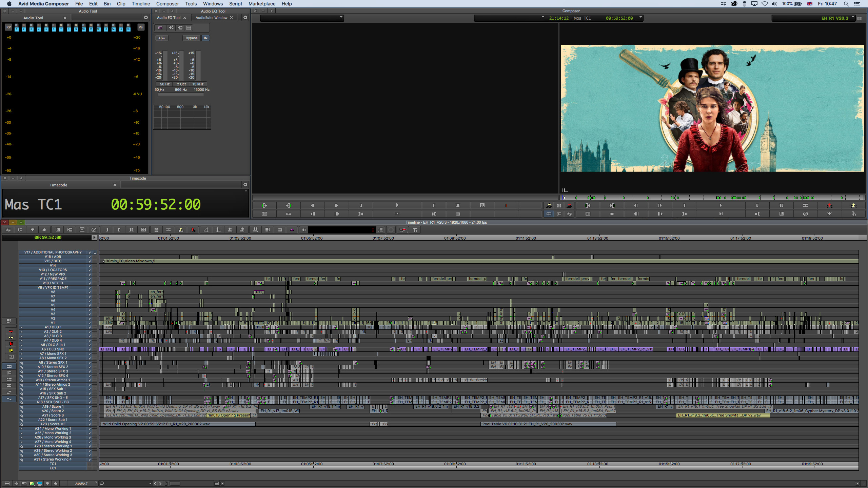Click Remove Effect icon in timeline toolbar
The width and height of the screenshot is (868, 488).
click(x=94, y=230)
